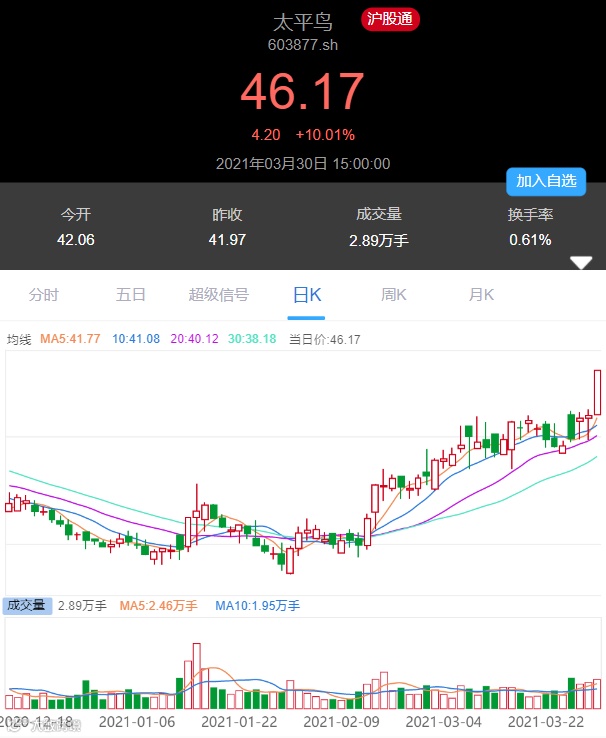Click the volume MA5:2.46万手 label
606x738 pixels.
pyautogui.click(x=158, y=606)
